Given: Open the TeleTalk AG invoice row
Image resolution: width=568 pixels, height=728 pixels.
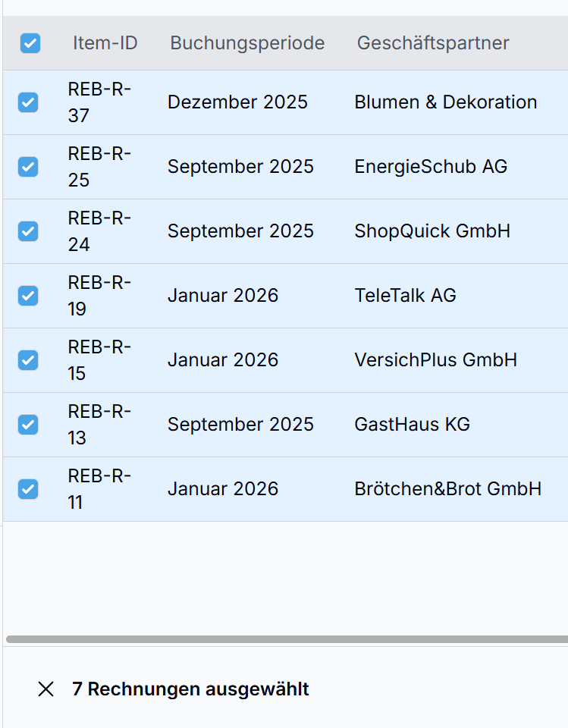Looking at the screenshot, I should coord(405,296).
